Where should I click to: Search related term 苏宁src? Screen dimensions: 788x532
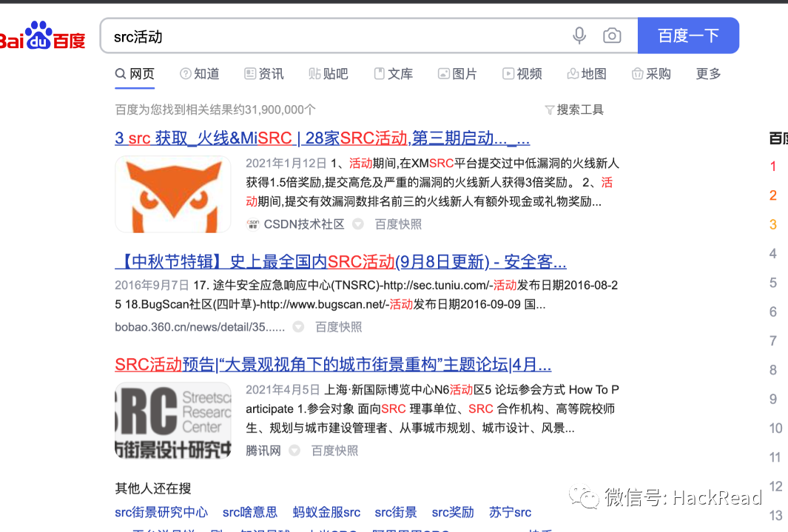[510, 513]
